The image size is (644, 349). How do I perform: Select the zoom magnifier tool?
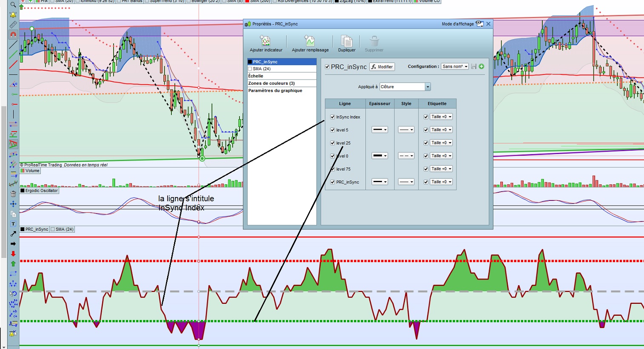click(13, 5)
